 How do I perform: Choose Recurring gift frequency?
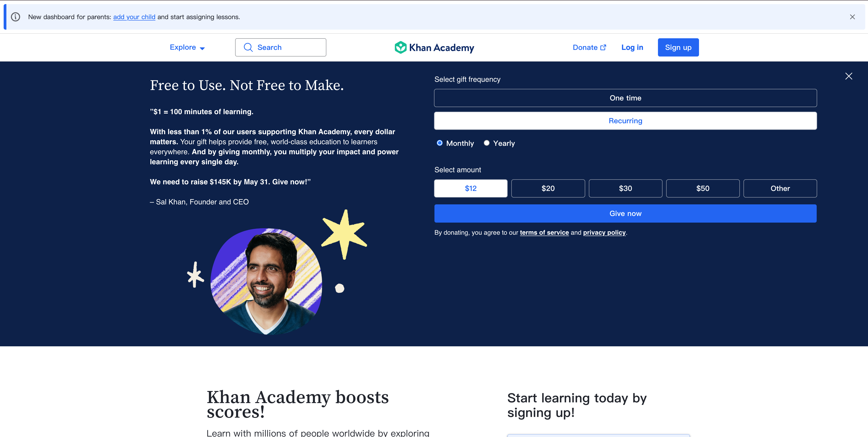pos(625,121)
